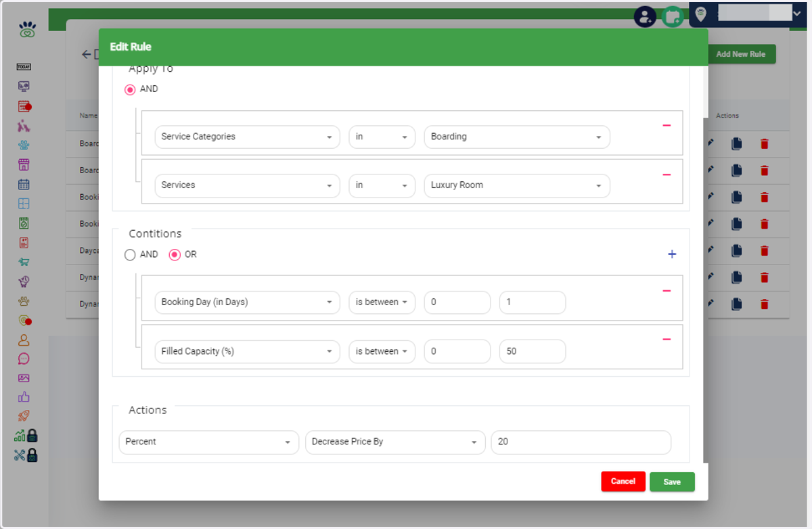Viewport: 812px width, 529px height.
Task: Duplicate the last rule in background table
Action: 737,304
